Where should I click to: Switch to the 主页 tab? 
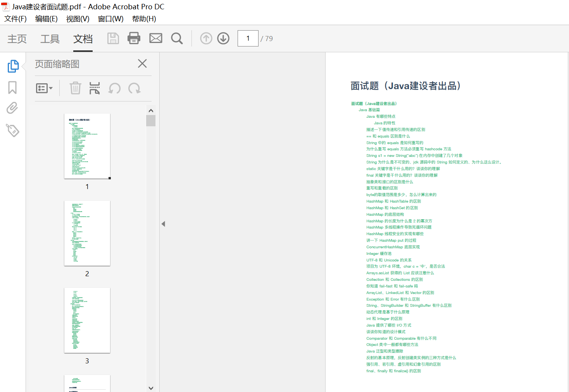pyautogui.click(x=17, y=39)
